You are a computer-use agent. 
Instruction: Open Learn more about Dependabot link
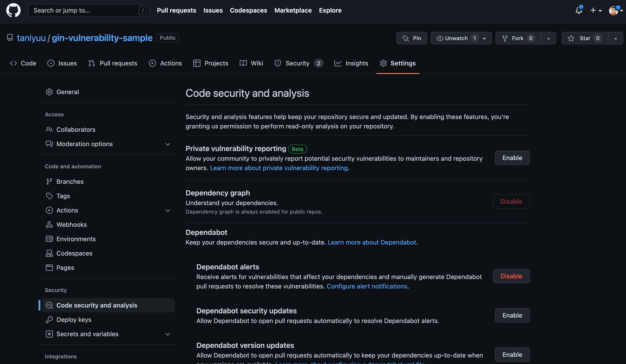372,242
